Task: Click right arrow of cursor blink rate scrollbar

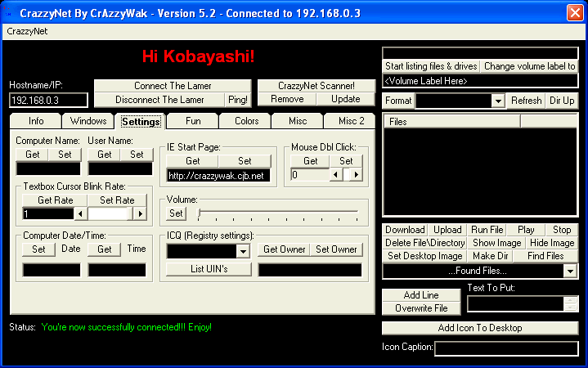Action: pyautogui.click(x=140, y=213)
